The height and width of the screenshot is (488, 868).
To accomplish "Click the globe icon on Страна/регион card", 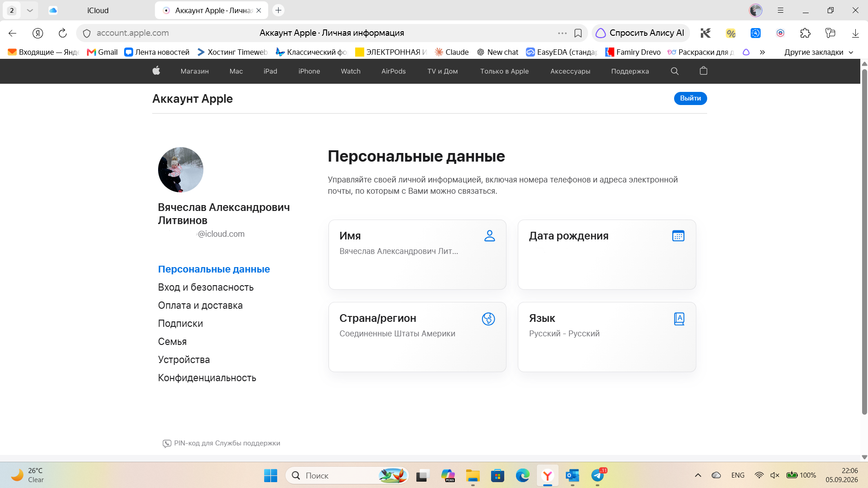I will 488,319.
